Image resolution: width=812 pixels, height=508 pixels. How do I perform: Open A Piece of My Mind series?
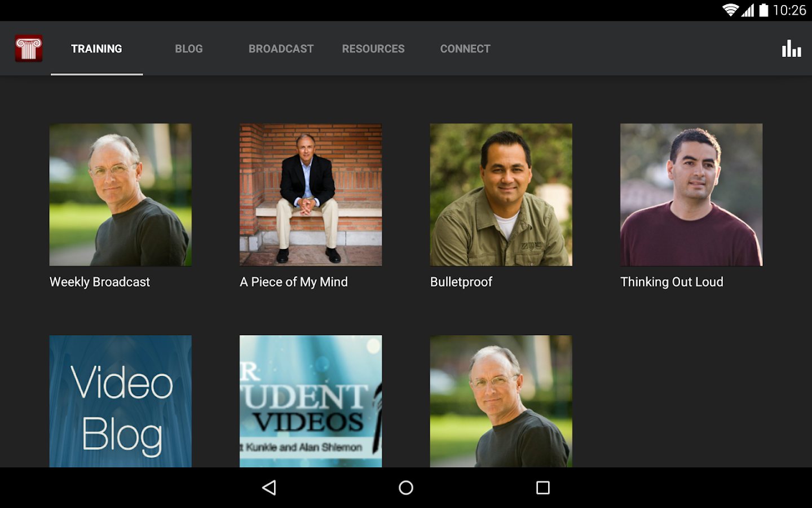coord(311,195)
